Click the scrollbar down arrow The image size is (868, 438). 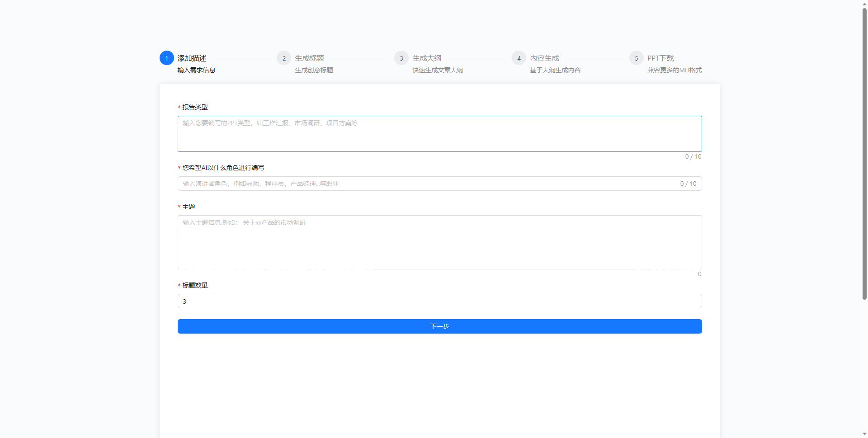(x=864, y=434)
